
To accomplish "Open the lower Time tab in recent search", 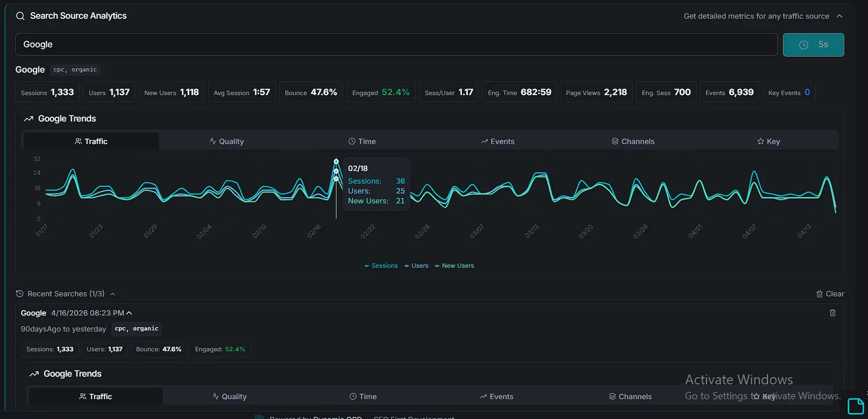I will (x=363, y=396).
